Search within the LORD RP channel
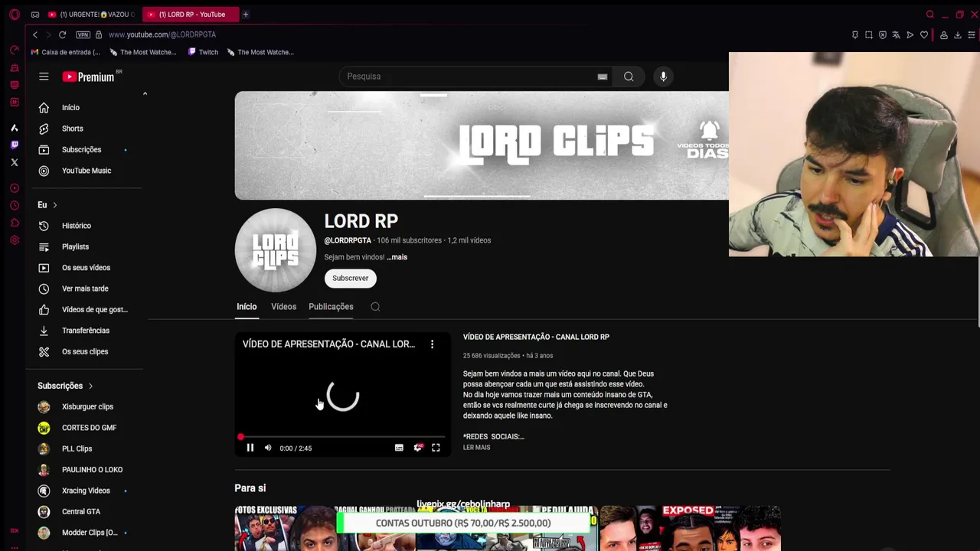This screenshot has width=980, height=551. (375, 307)
